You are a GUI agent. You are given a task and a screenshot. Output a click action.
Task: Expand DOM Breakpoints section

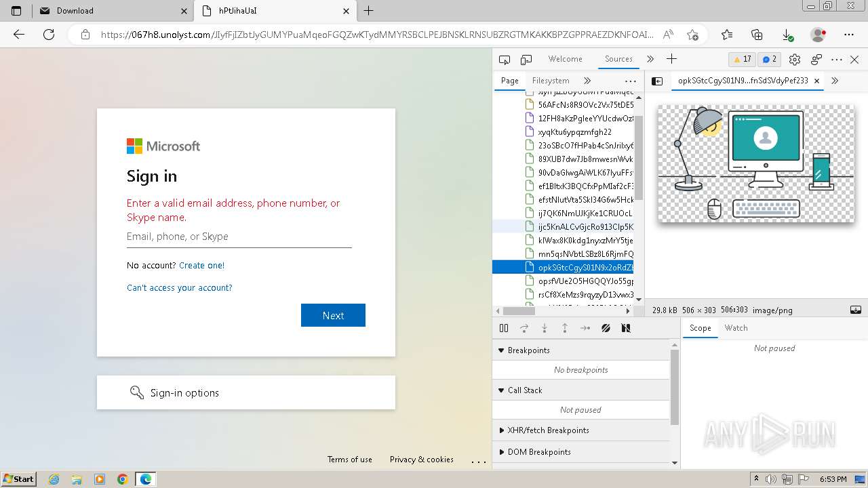point(581,452)
